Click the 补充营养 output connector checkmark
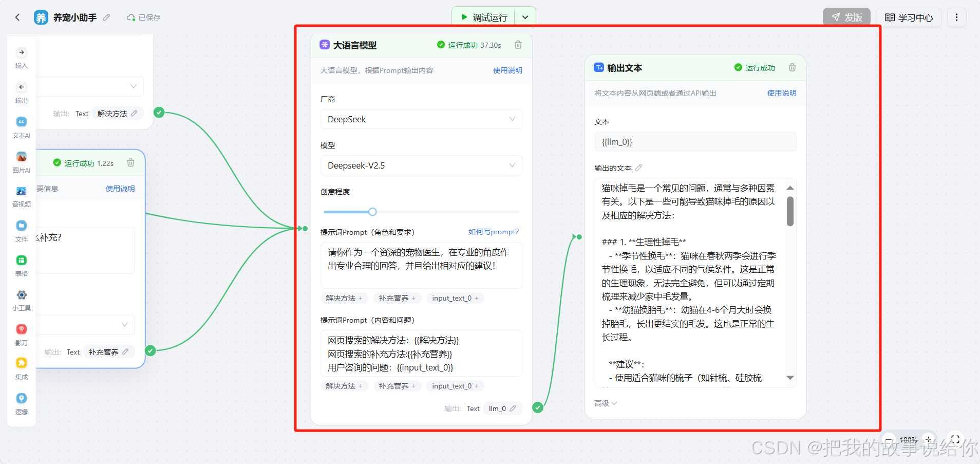The width and height of the screenshot is (980, 464). coord(150,350)
